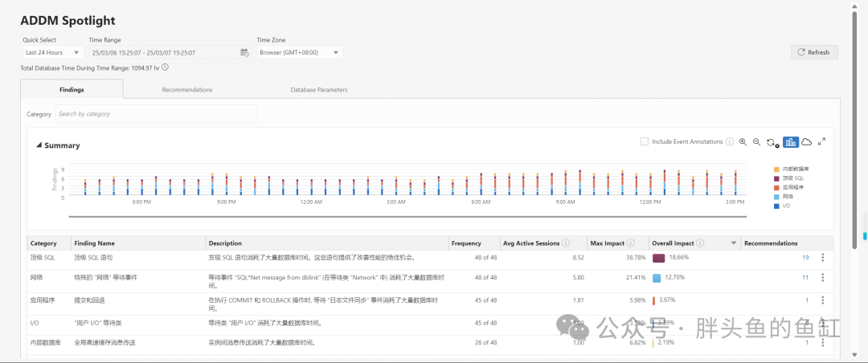868x363 pixels.
Task: Open the Database Parameters tab
Action: (x=319, y=90)
